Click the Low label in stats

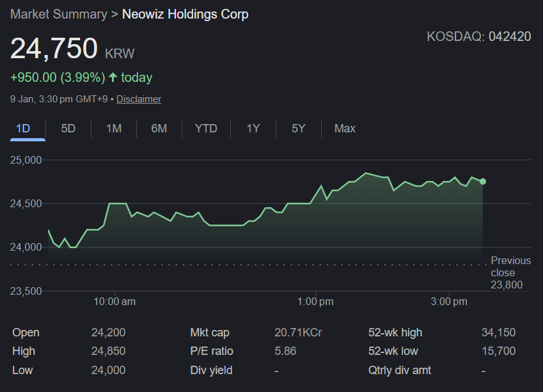click(22, 370)
